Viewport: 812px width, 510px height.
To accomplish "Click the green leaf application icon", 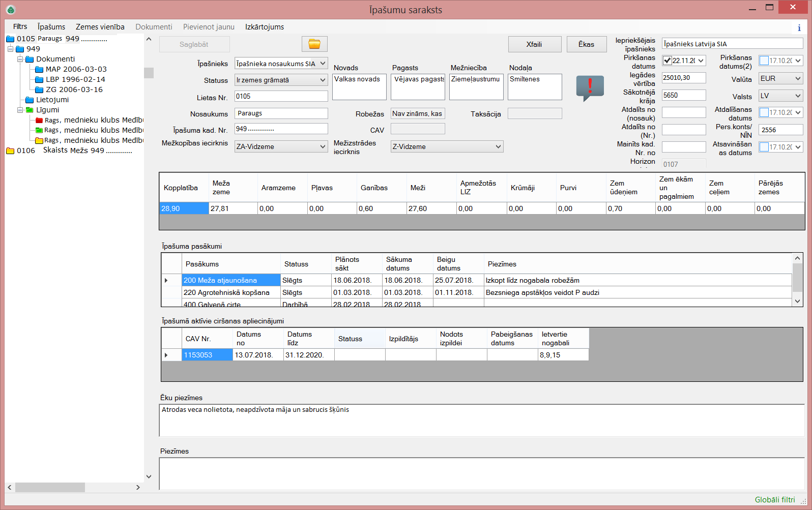I will pyautogui.click(x=11, y=10).
